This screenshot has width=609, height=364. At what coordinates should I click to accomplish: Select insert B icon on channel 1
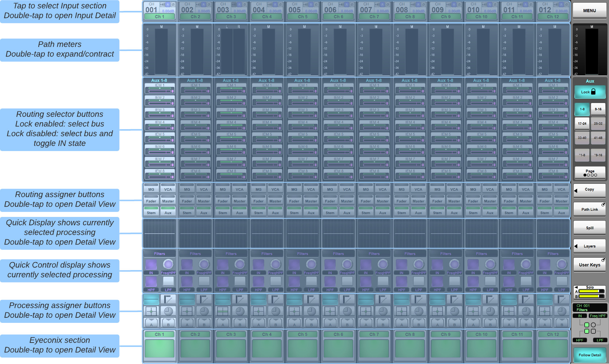point(168,323)
